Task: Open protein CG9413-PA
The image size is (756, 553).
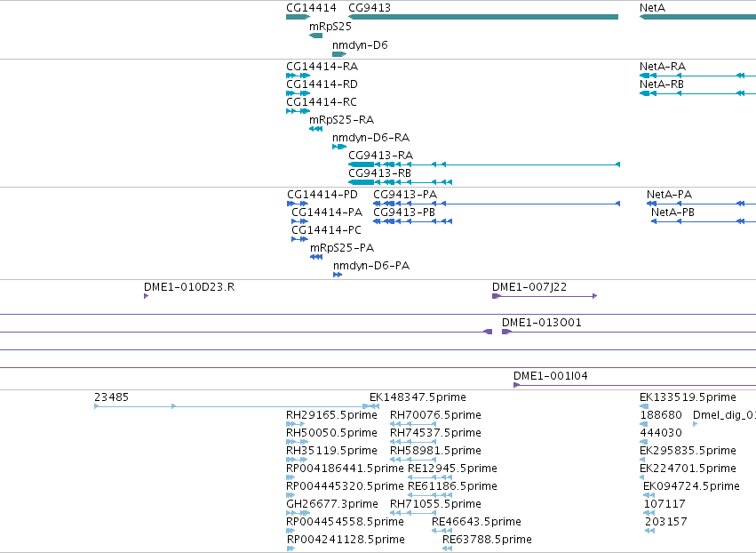Action: (x=405, y=195)
